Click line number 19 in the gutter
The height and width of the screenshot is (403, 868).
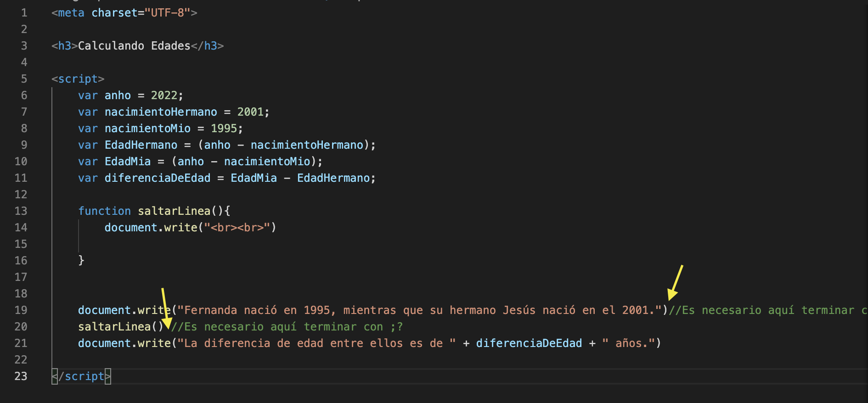(x=21, y=310)
